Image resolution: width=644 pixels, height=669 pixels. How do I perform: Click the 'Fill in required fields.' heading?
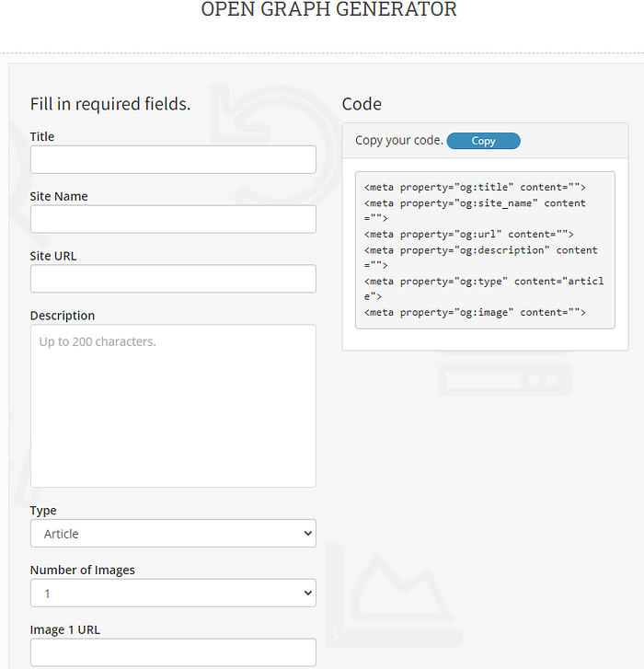pos(110,104)
